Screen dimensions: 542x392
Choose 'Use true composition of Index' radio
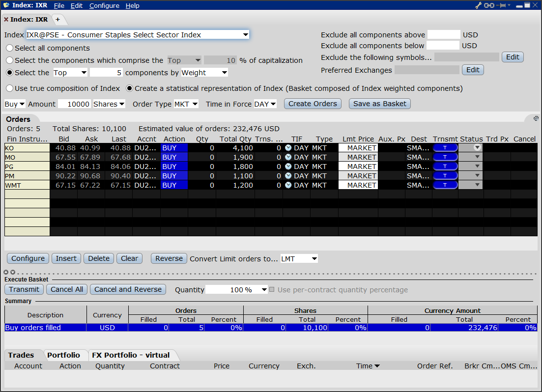(10, 88)
